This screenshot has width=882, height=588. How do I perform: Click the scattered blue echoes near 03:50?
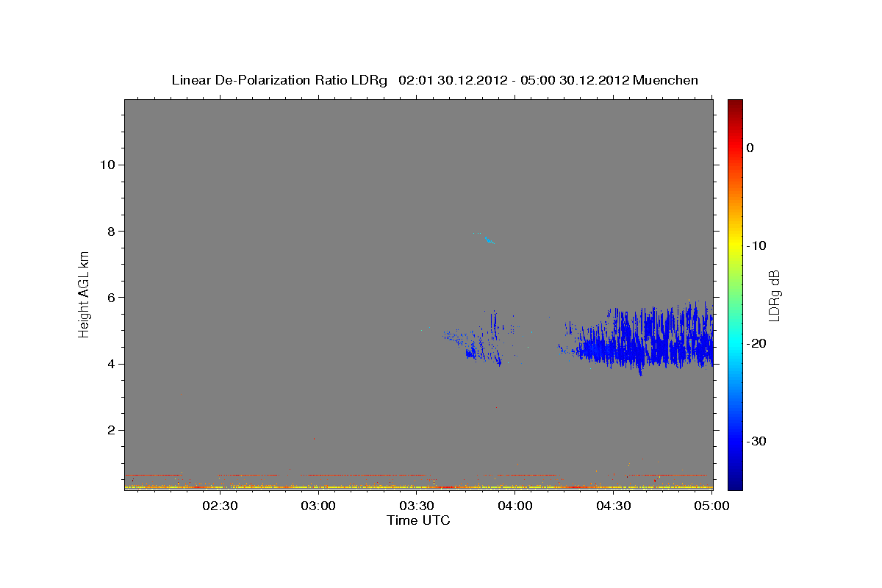coord(481,339)
